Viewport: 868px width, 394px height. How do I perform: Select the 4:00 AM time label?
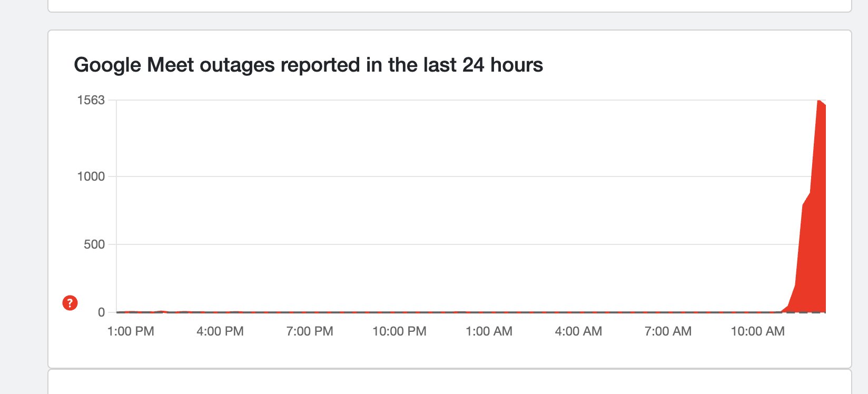(578, 331)
